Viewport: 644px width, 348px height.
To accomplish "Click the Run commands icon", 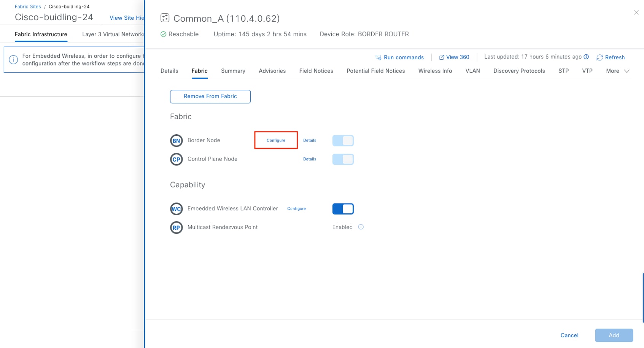I will (379, 57).
